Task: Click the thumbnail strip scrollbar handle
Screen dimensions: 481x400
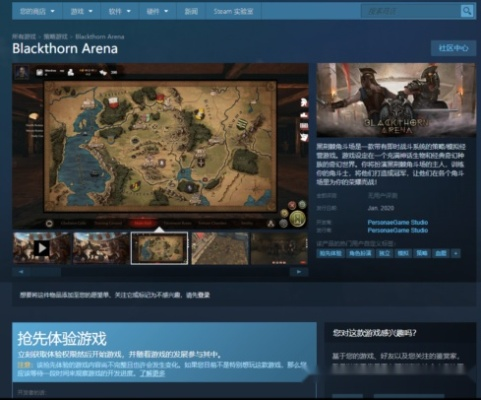Action: click(46, 272)
